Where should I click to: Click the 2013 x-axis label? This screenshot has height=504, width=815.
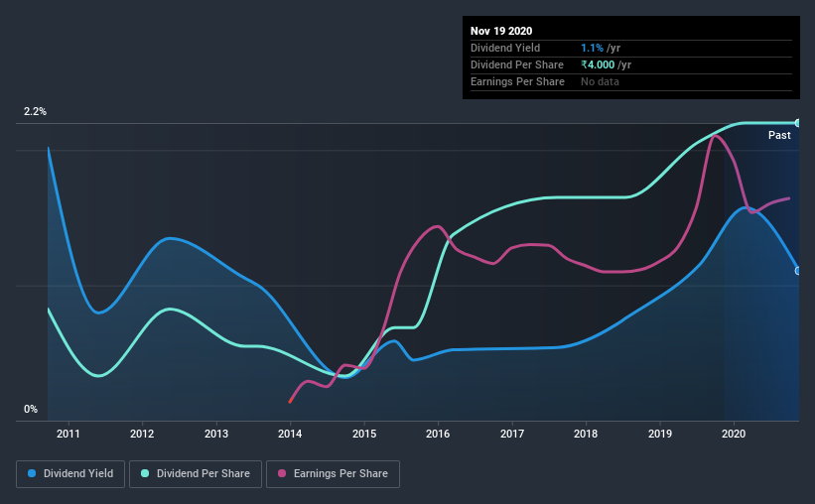pos(216,434)
